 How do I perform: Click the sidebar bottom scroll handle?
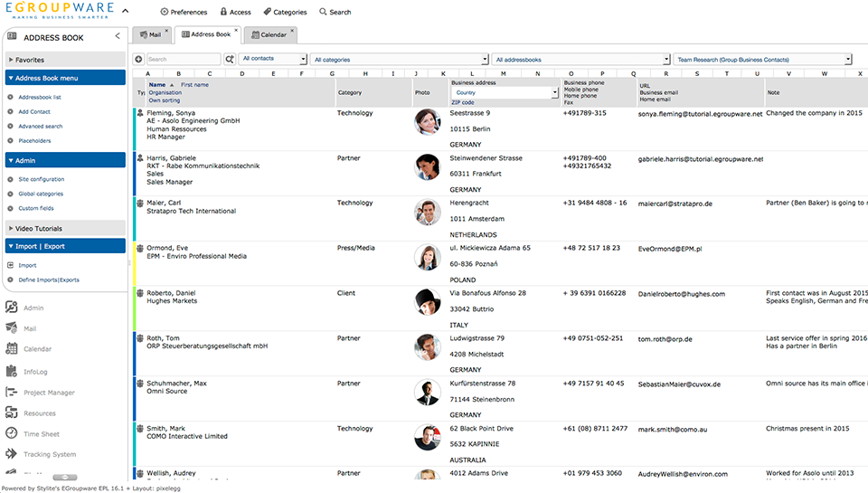(x=65, y=477)
